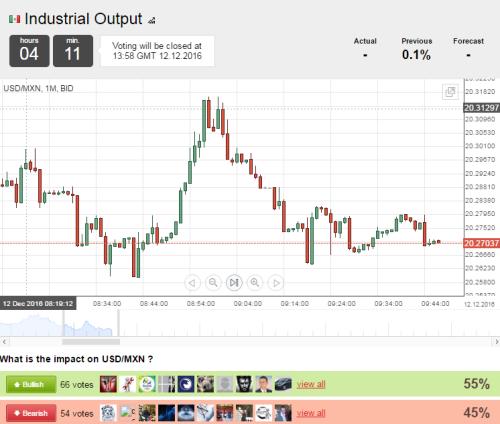Click the 54 votes count

click(77, 414)
